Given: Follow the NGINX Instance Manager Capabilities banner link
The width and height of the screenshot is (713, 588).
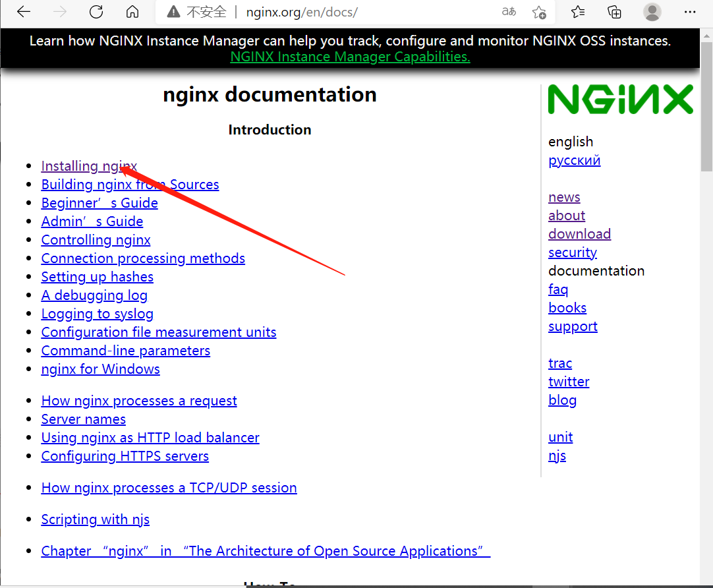Looking at the screenshot, I should tap(350, 57).
